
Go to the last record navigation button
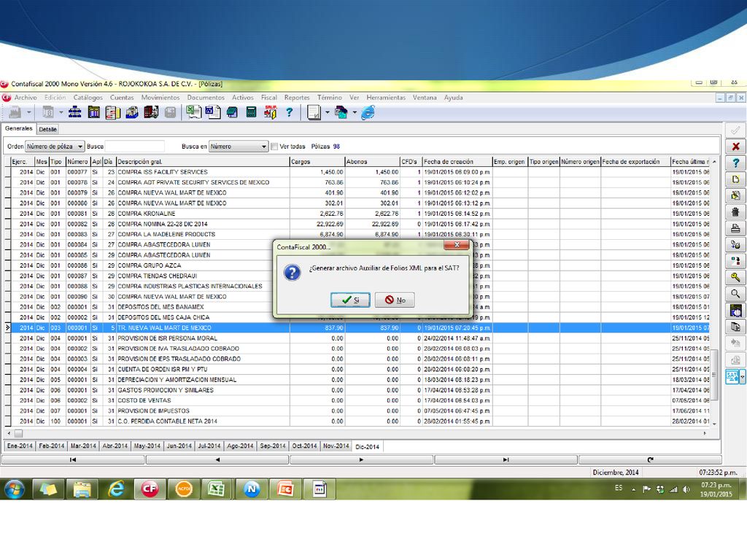tap(506, 459)
